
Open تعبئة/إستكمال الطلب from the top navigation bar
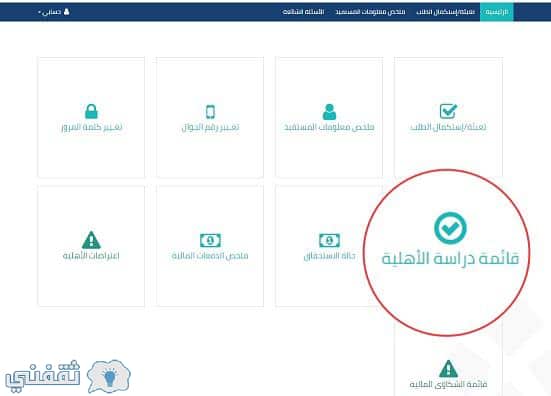(445, 12)
